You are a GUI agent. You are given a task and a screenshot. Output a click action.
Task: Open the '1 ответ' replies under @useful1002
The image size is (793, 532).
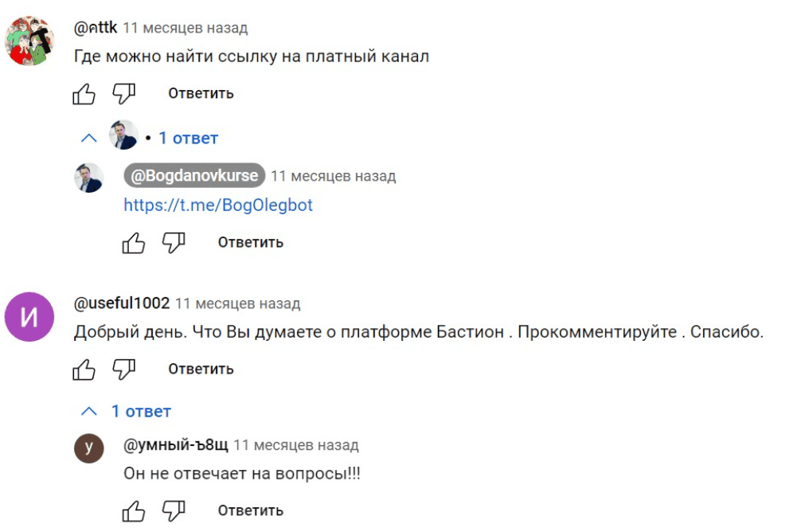(140, 411)
